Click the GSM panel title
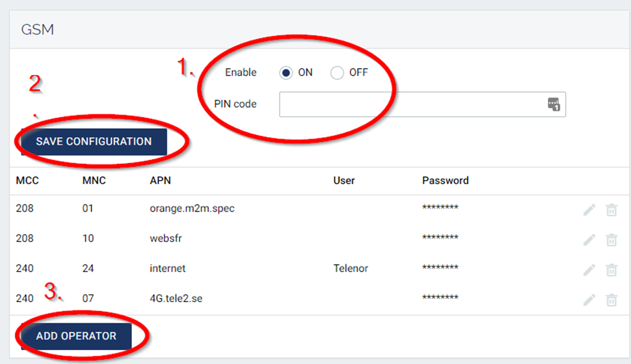 click(37, 29)
